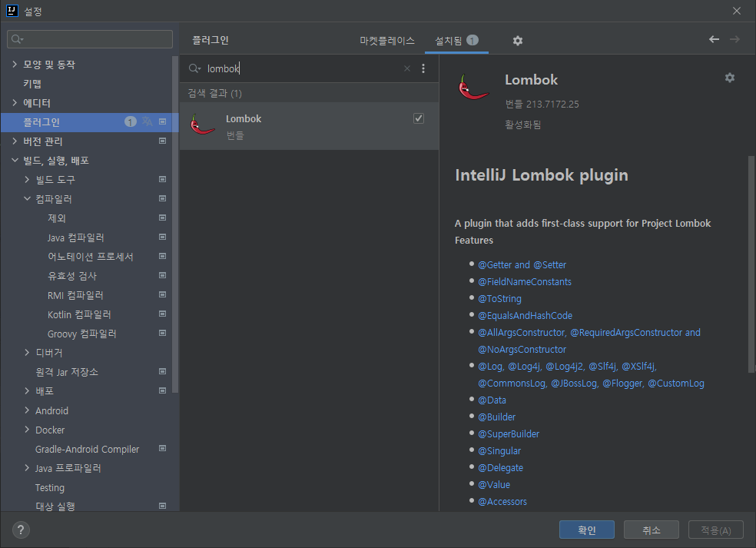This screenshot has width=756, height=548.
Task: Open the plugin search options menu
Action: click(423, 68)
